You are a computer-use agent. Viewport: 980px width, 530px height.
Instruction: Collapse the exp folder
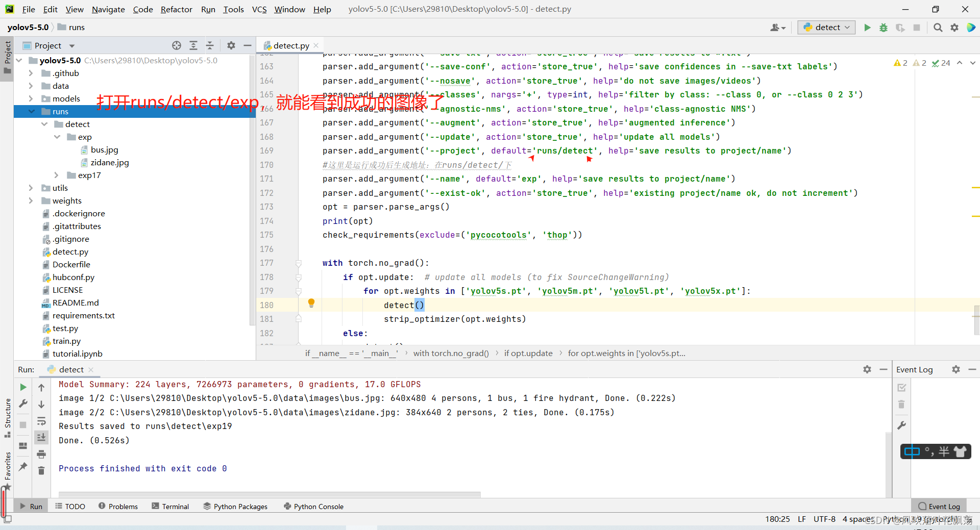pos(57,137)
